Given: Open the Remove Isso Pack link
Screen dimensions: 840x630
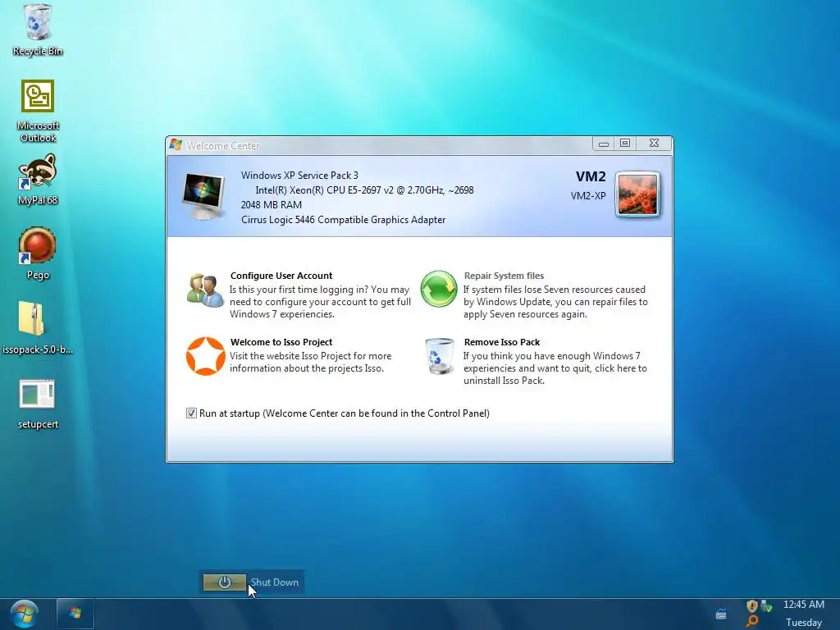Looking at the screenshot, I should 502,342.
